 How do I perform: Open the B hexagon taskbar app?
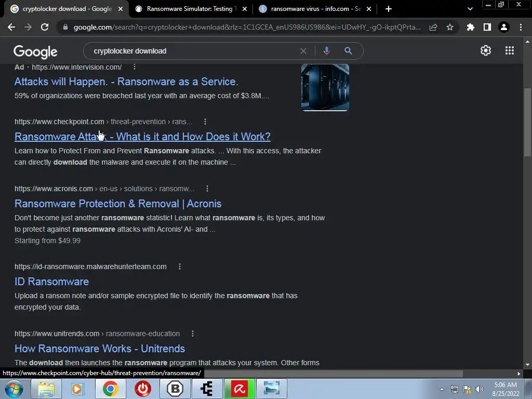[175, 389]
